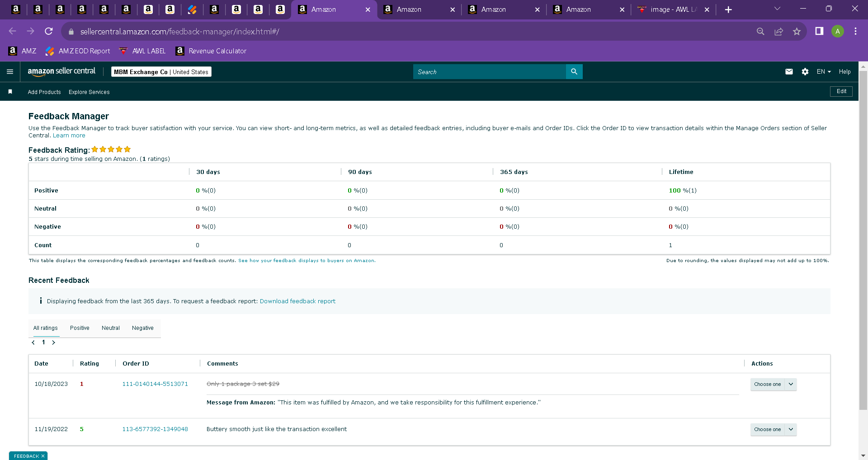
Task: Open order 111-0140144-5513071
Action: (155, 384)
